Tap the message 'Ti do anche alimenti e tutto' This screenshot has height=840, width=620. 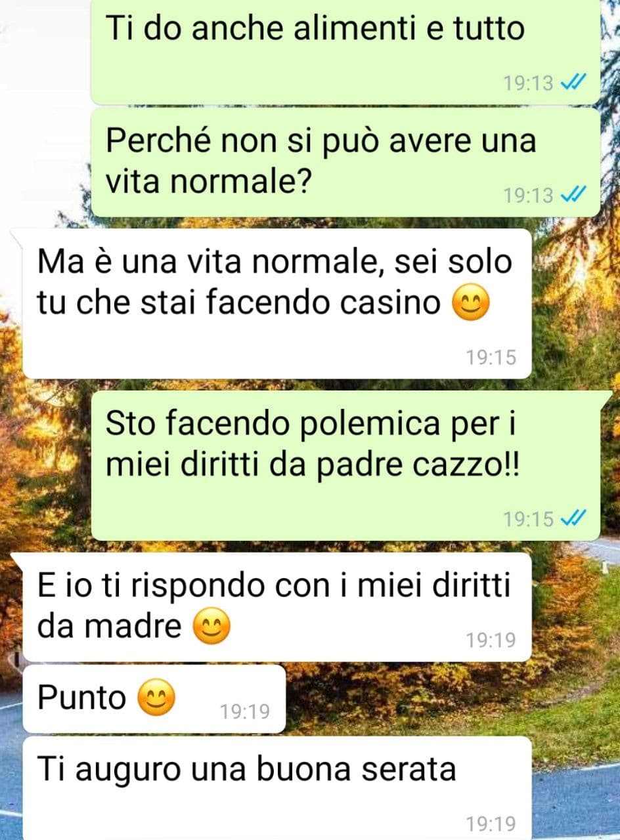click(x=345, y=51)
